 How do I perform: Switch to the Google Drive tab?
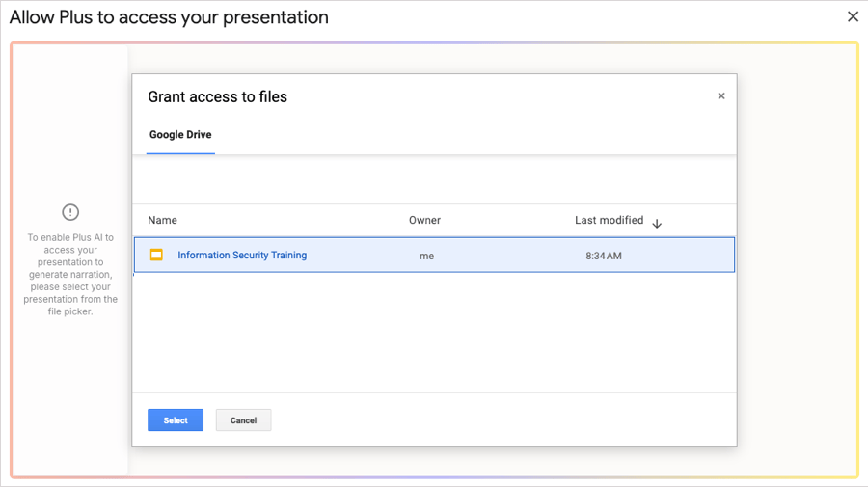(180, 134)
